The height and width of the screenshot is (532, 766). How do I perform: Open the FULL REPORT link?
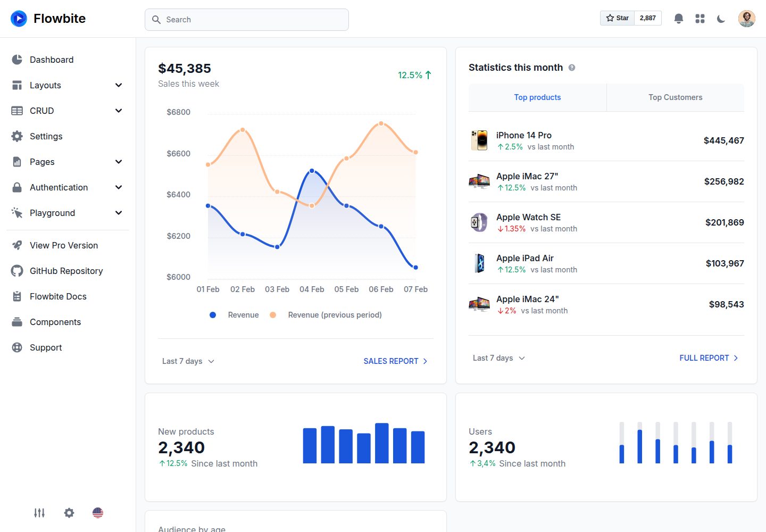pyautogui.click(x=709, y=358)
